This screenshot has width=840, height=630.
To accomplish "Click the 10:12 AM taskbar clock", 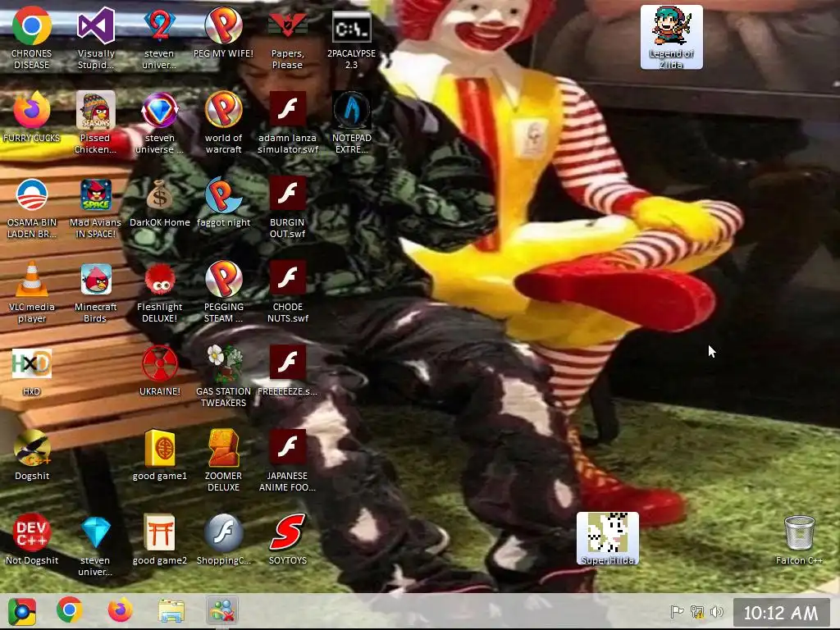I will 781,612.
